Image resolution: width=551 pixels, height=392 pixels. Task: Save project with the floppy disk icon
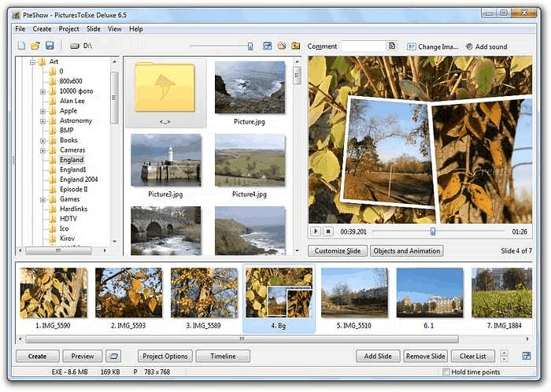click(x=50, y=46)
